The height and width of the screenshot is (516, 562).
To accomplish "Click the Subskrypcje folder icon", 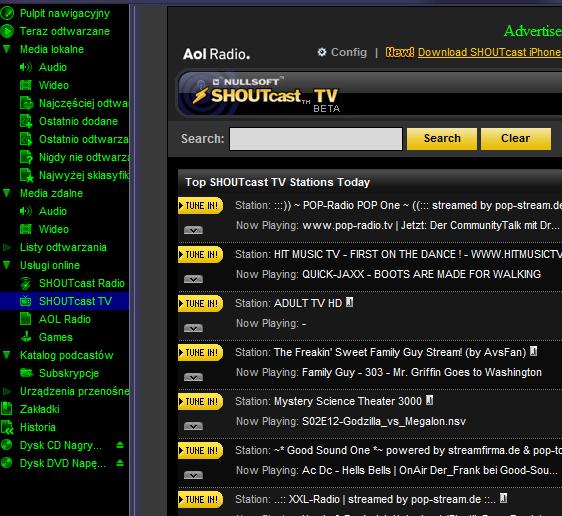I will (27, 373).
